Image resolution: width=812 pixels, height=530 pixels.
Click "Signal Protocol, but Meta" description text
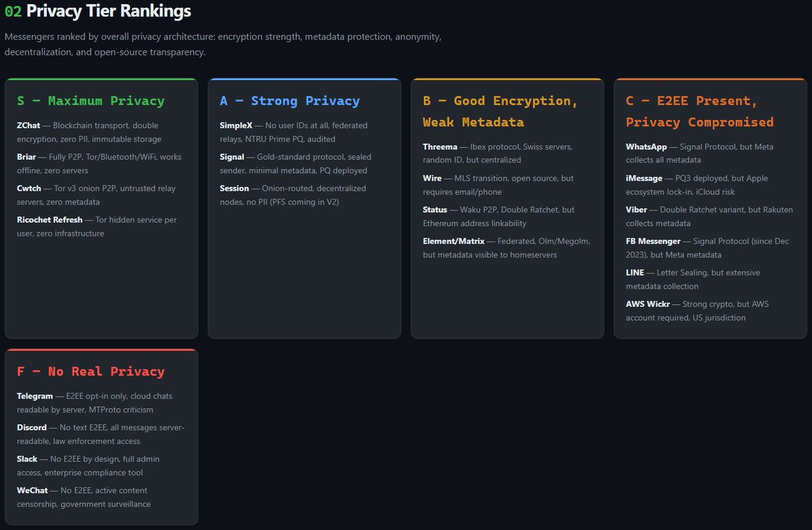pos(727,147)
